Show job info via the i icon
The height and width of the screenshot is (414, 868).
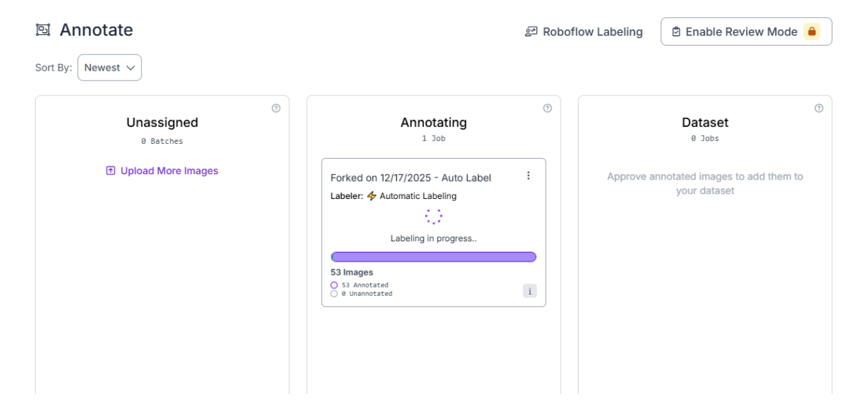tap(530, 290)
